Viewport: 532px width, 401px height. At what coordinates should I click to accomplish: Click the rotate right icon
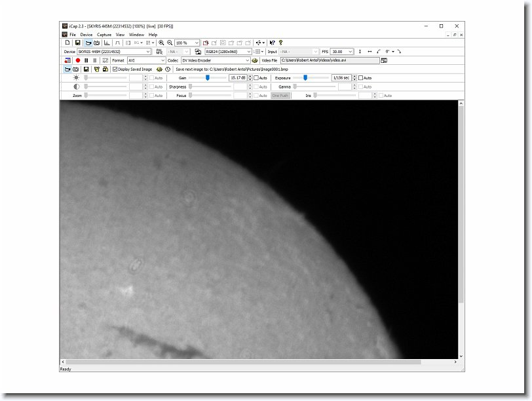coord(399,52)
